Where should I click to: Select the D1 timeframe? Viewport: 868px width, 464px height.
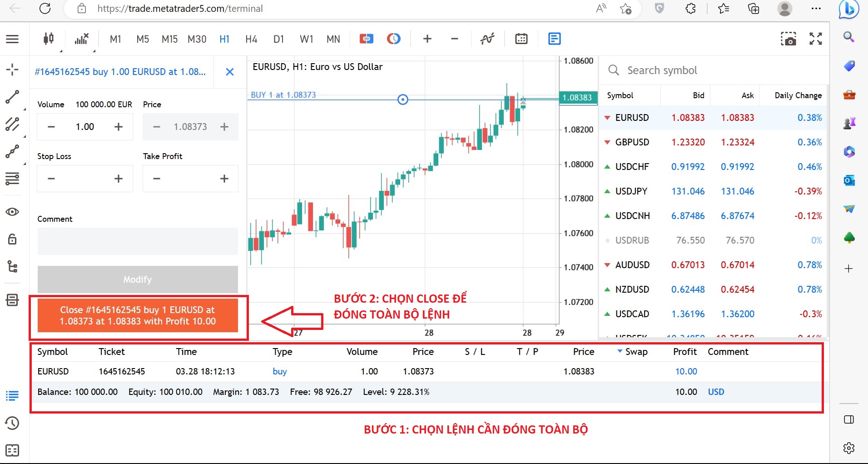coord(278,39)
